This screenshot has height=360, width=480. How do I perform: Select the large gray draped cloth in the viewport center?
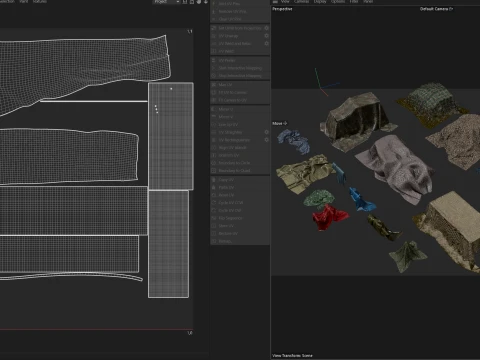pyautogui.click(x=397, y=168)
